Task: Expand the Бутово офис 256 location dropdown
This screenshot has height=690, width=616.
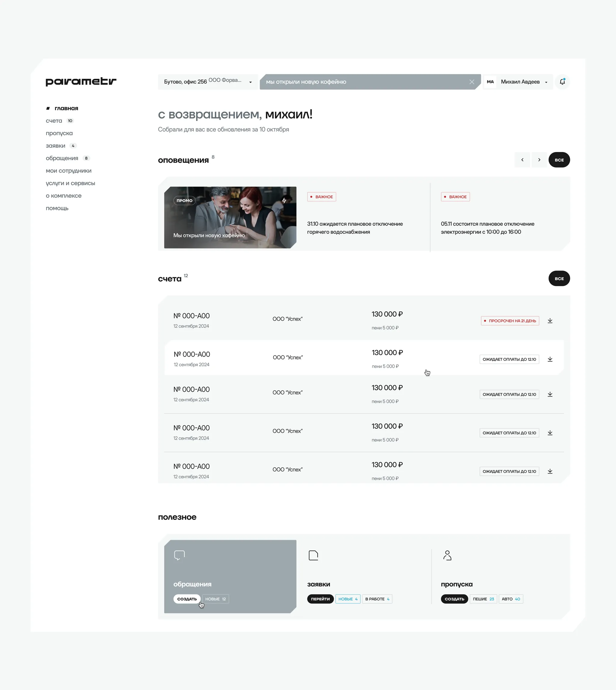Action: [251, 82]
